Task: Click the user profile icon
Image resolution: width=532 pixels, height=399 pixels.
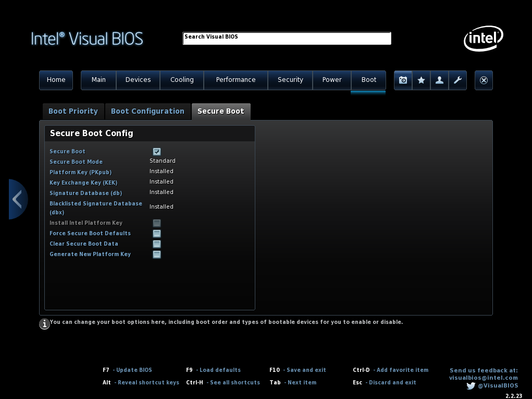Action: (439, 80)
